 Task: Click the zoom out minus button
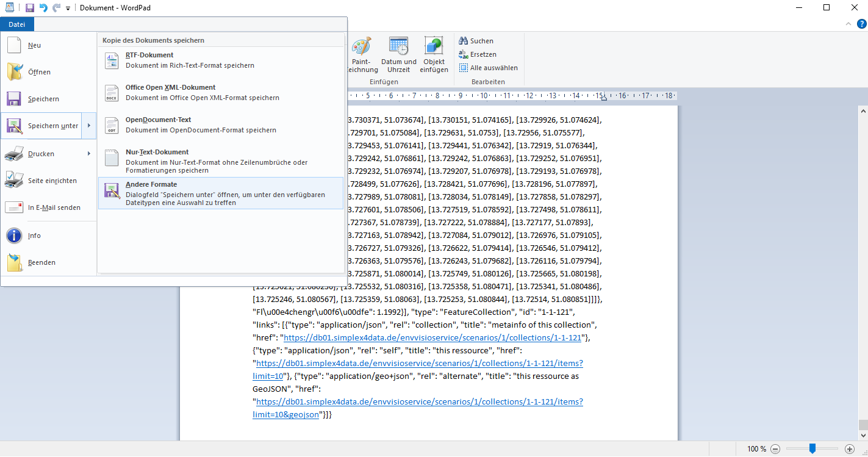pos(775,448)
